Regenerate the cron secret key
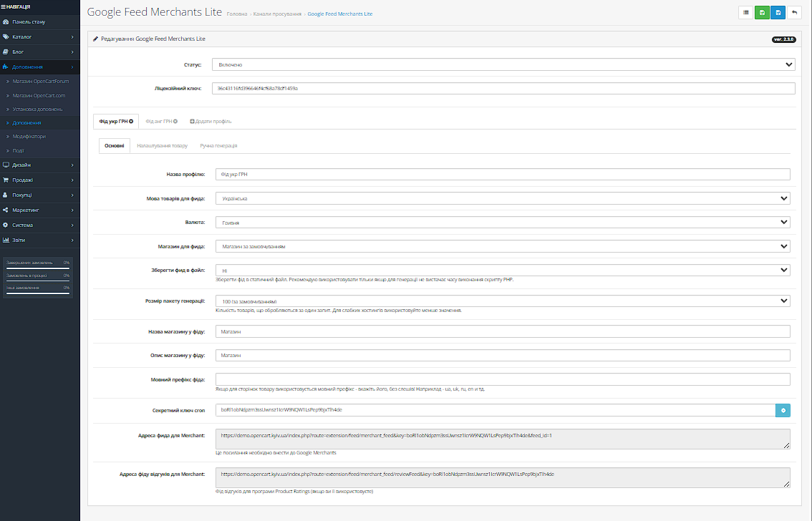The height and width of the screenshot is (521, 812). coord(783,410)
